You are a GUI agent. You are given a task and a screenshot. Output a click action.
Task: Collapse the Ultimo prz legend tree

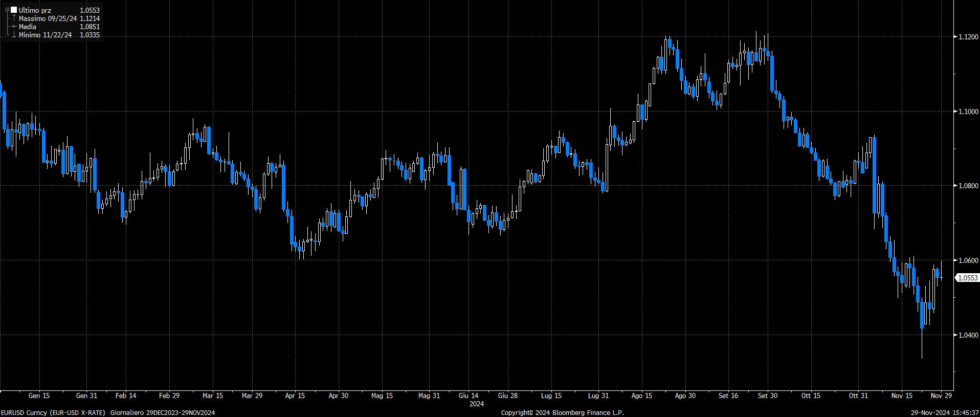coord(7,10)
